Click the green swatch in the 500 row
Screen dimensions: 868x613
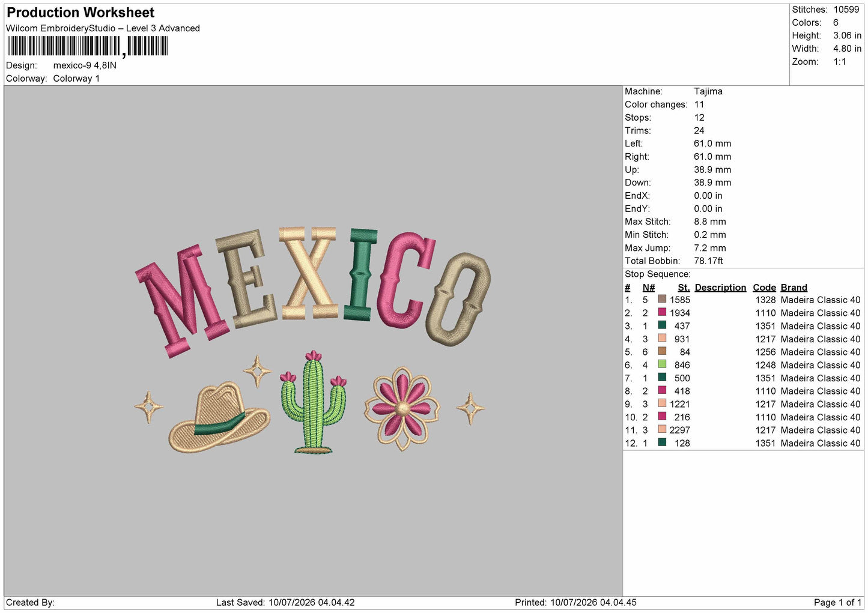[x=662, y=377]
